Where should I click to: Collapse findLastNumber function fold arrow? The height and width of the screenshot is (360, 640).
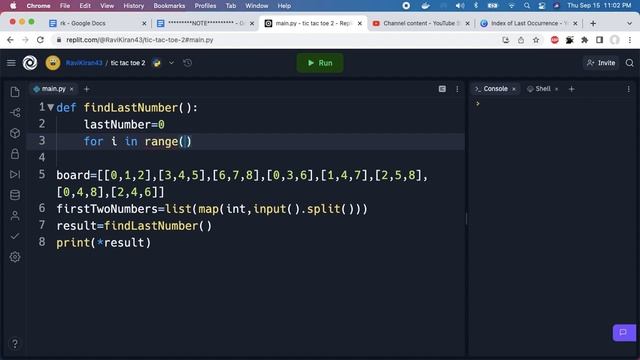pos(50,107)
